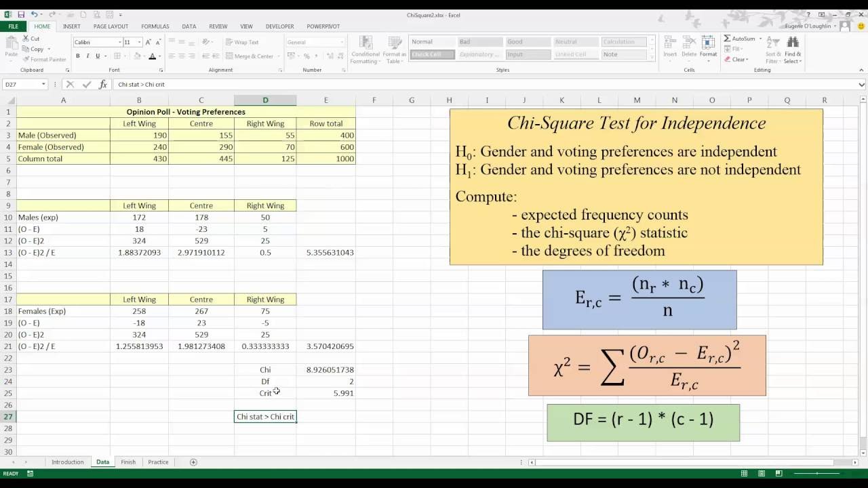This screenshot has width=868, height=488.
Task: Toggle Merge & Center
Action: pyautogui.click(x=250, y=56)
